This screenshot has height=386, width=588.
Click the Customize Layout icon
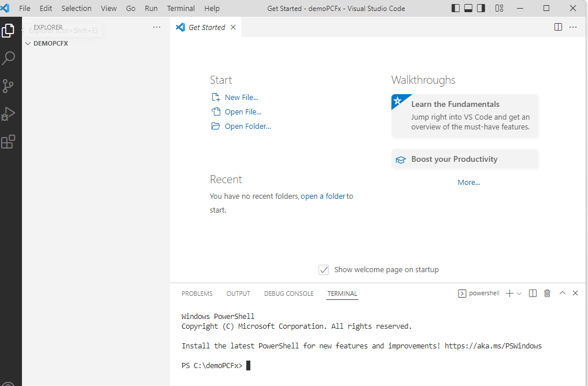[x=500, y=9]
